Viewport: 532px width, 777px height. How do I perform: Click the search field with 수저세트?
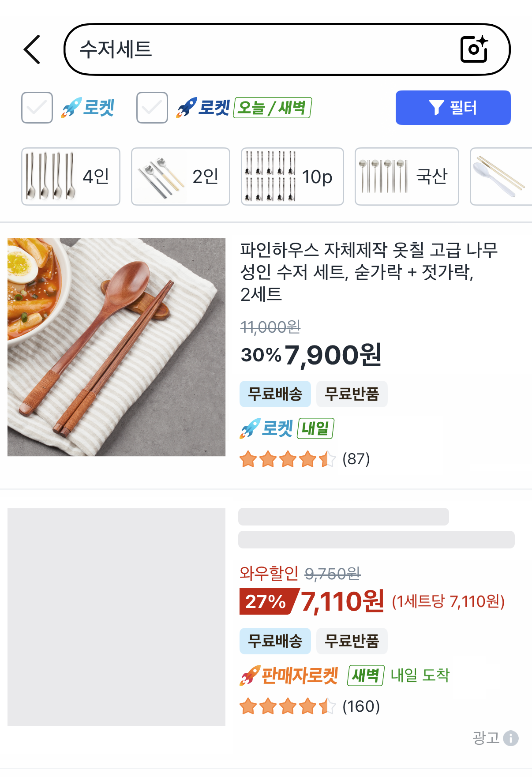[x=265, y=49]
